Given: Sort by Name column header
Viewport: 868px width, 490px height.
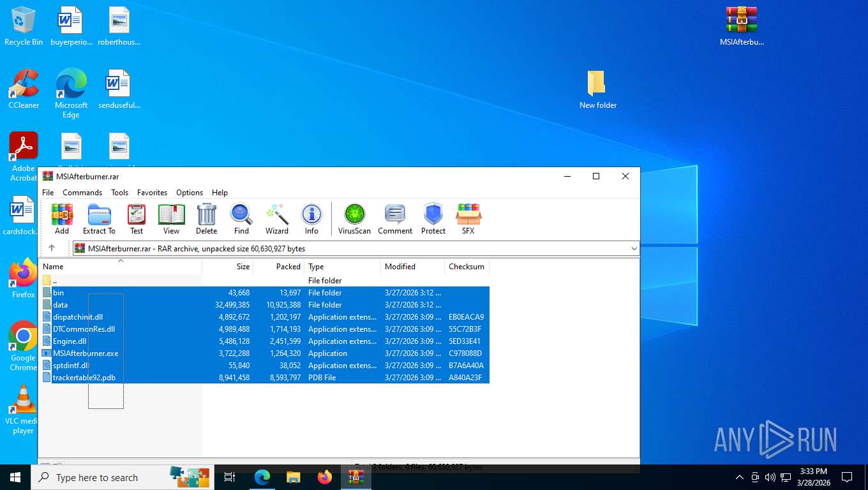Looking at the screenshot, I should pyautogui.click(x=121, y=266).
